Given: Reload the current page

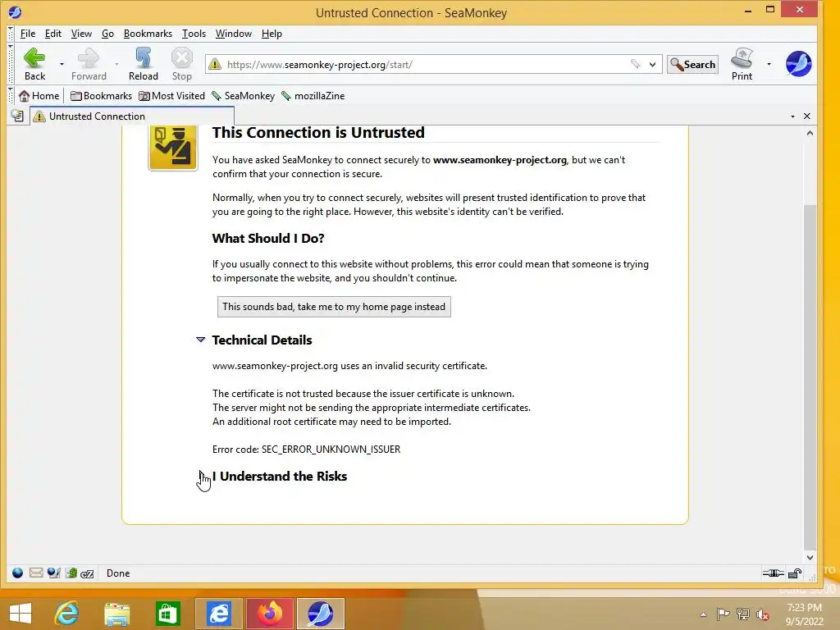Looking at the screenshot, I should pyautogui.click(x=143, y=64).
